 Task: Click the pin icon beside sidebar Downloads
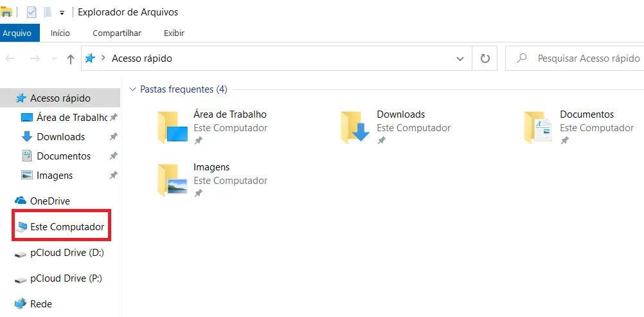coord(113,136)
